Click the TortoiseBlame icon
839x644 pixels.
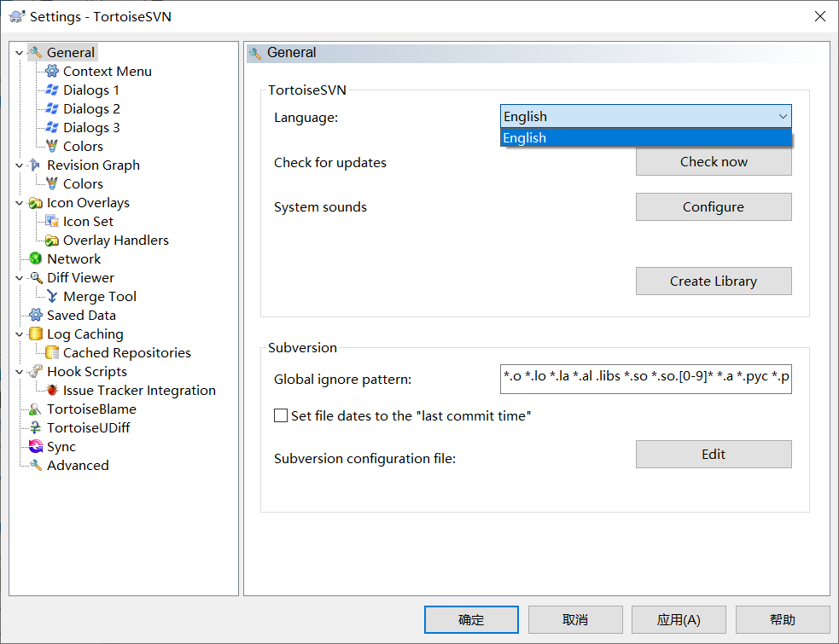pyautogui.click(x=35, y=409)
